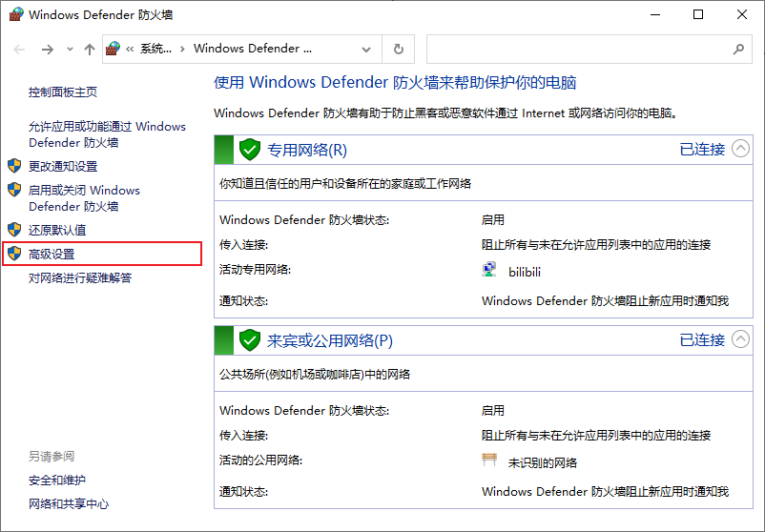
Task: Collapse the 来宾或公用网络 section with chevron
Action: (x=740, y=338)
